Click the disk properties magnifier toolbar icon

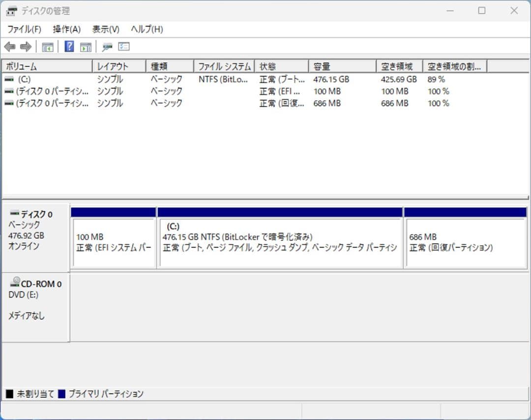[107, 46]
